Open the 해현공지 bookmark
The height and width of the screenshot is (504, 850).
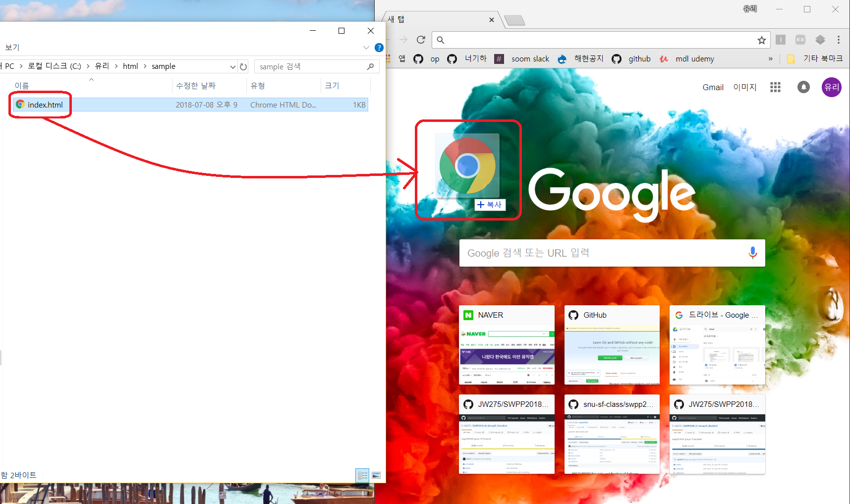pyautogui.click(x=580, y=59)
